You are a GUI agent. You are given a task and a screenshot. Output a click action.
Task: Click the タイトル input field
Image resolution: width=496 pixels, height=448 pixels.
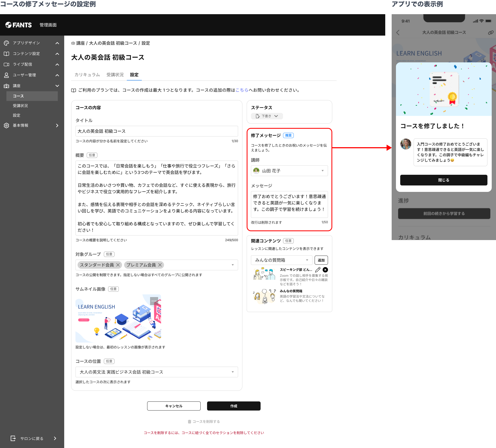157,131
